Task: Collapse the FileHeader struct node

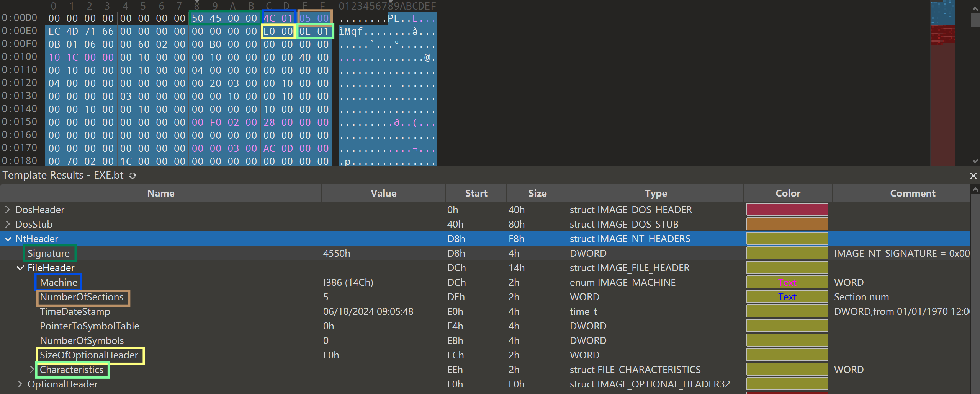Action: click(20, 268)
